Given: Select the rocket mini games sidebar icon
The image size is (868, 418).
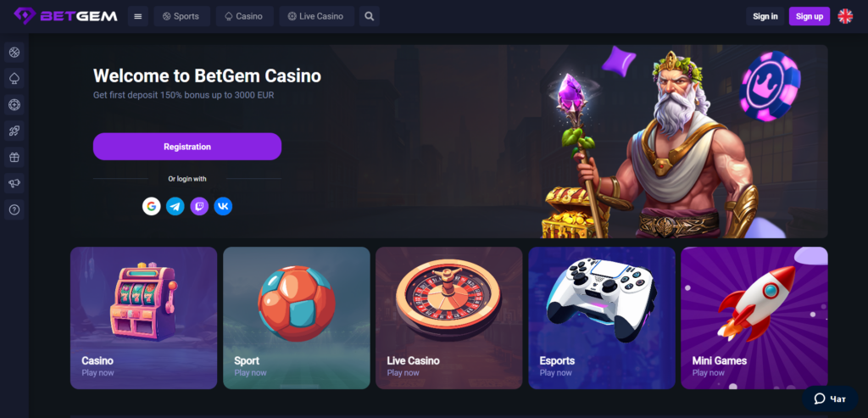Looking at the screenshot, I should click(14, 131).
